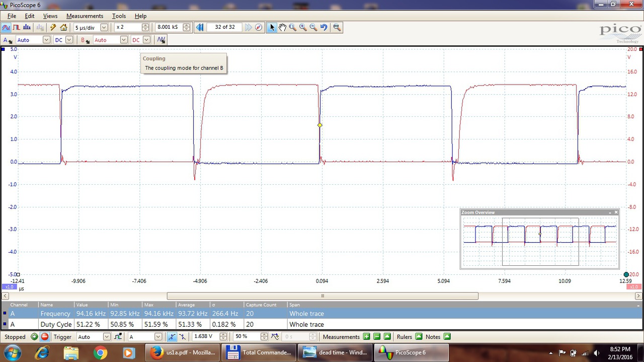
Task: Open Buffer Navigator compass icon
Action: click(259, 27)
